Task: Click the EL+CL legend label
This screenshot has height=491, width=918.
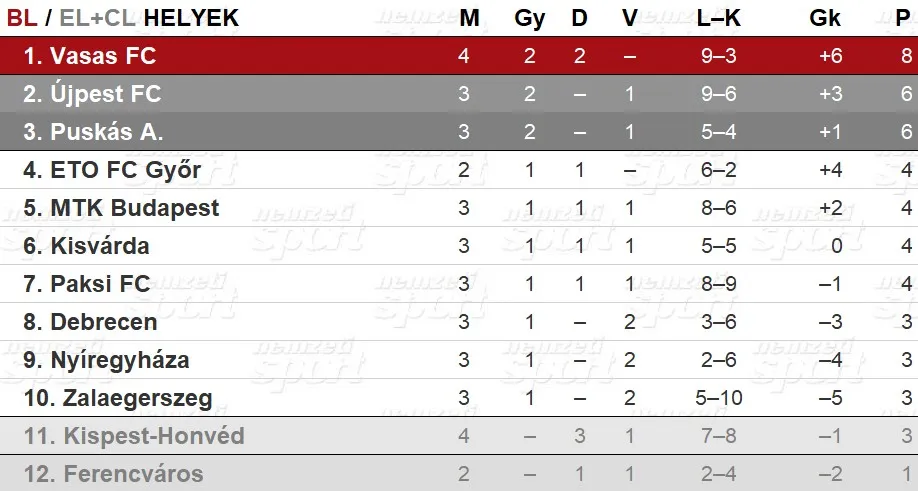Action: click(x=97, y=18)
